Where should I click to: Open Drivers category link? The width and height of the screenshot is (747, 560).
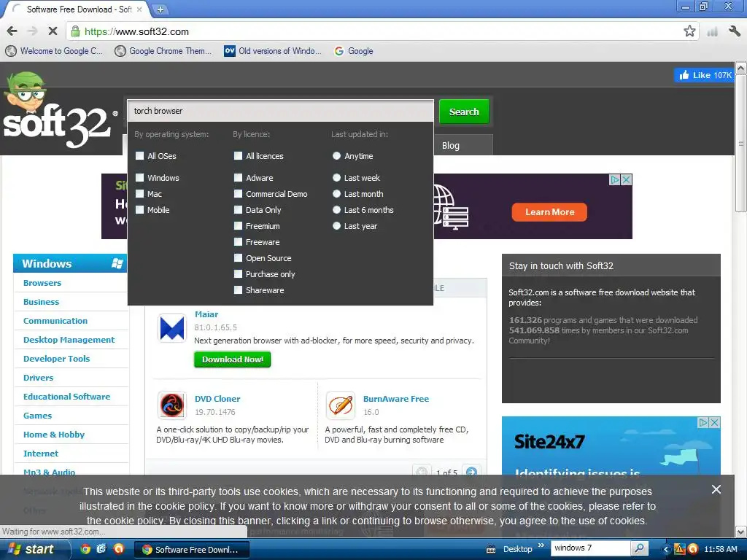(38, 378)
